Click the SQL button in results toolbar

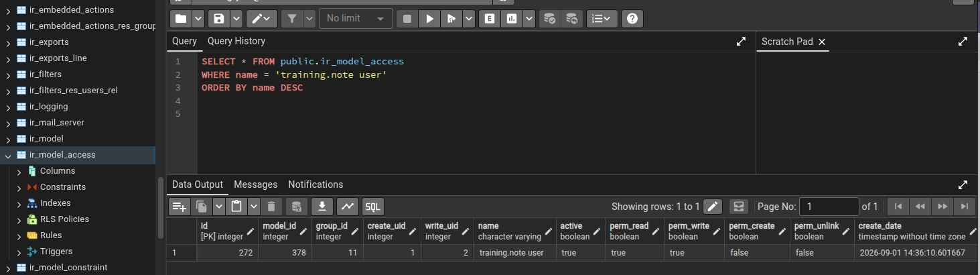click(x=373, y=207)
